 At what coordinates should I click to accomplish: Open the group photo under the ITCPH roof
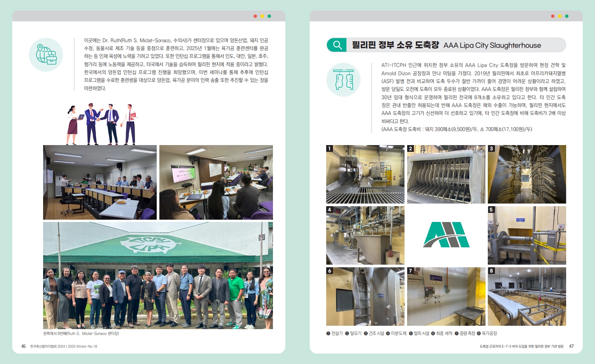click(158, 276)
